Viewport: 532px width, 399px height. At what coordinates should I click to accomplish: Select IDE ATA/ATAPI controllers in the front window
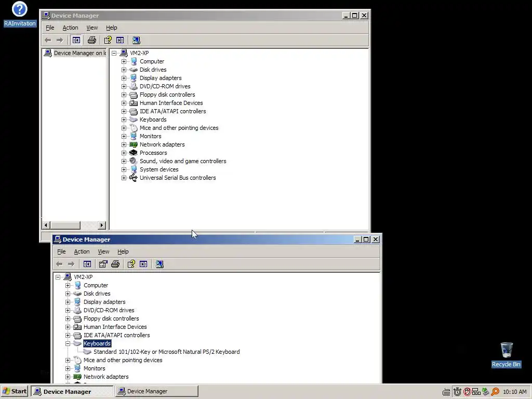tap(117, 335)
